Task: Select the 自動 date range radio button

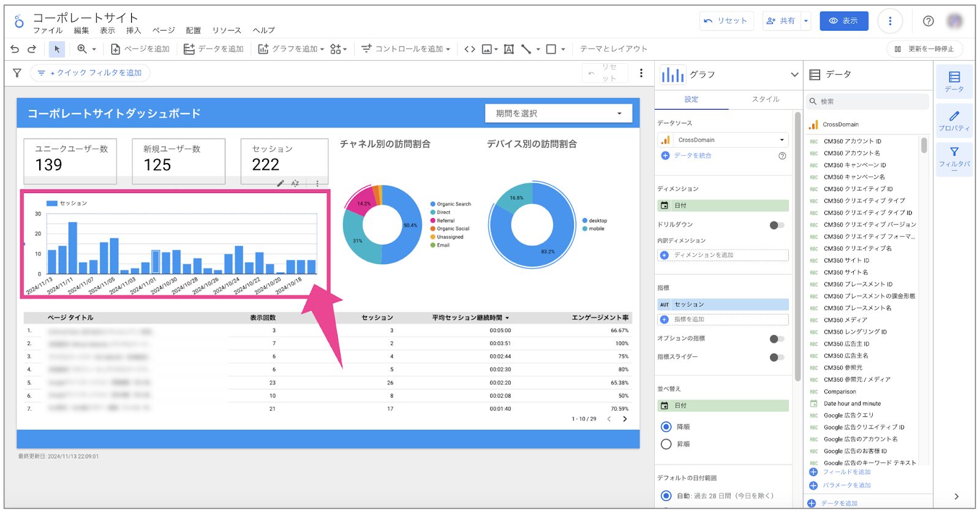Action: pyautogui.click(x=666, y=496)
